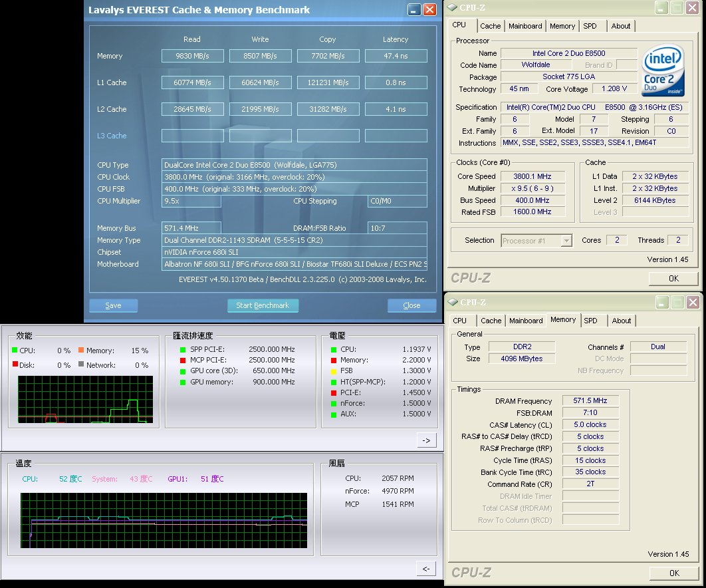Click Start Benchmark in EVEREST

tap(263, 305)
